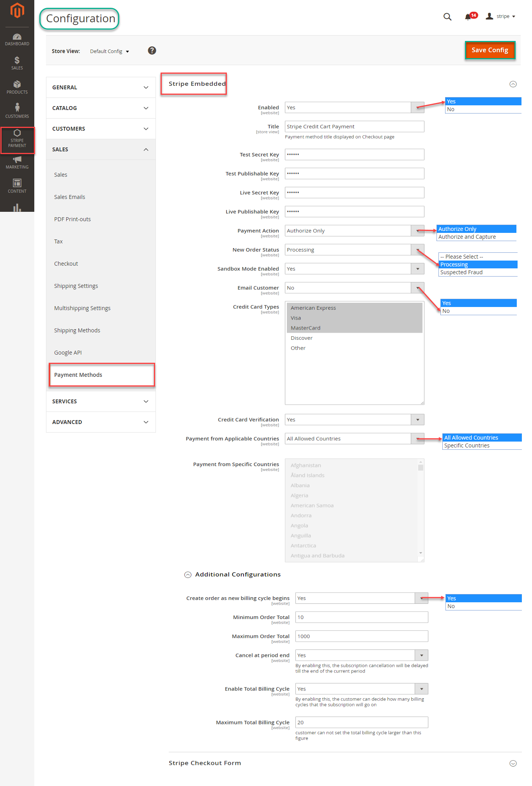Select Visa in Credit Card Types
The height and width of the screenshot is (786, 532).
pos(296,318)
